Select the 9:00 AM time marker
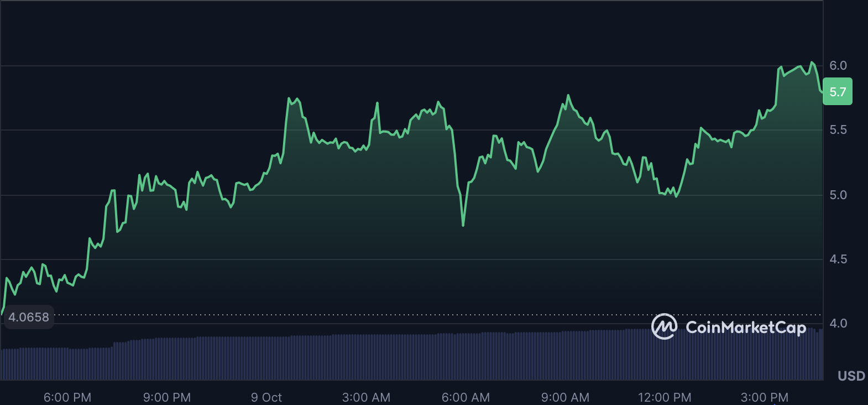868x405 pixels. click(x=565, y=397)
